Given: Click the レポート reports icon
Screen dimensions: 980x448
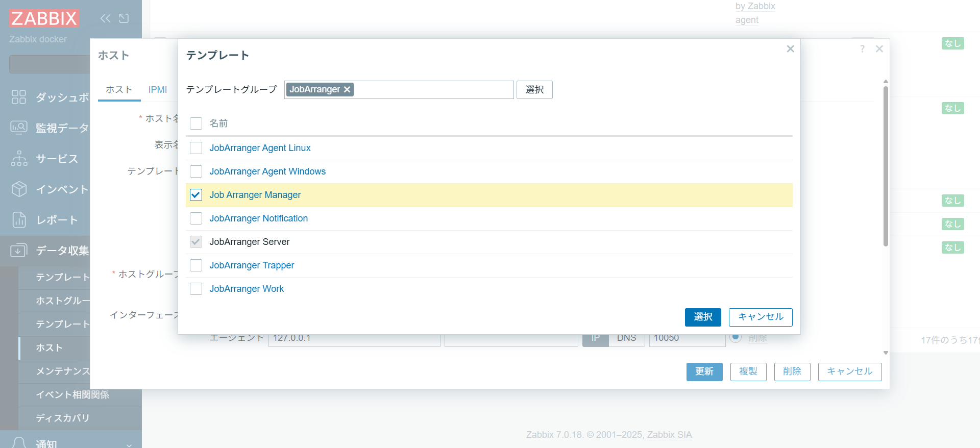Looking at the screenshot, I should [19, 219].
